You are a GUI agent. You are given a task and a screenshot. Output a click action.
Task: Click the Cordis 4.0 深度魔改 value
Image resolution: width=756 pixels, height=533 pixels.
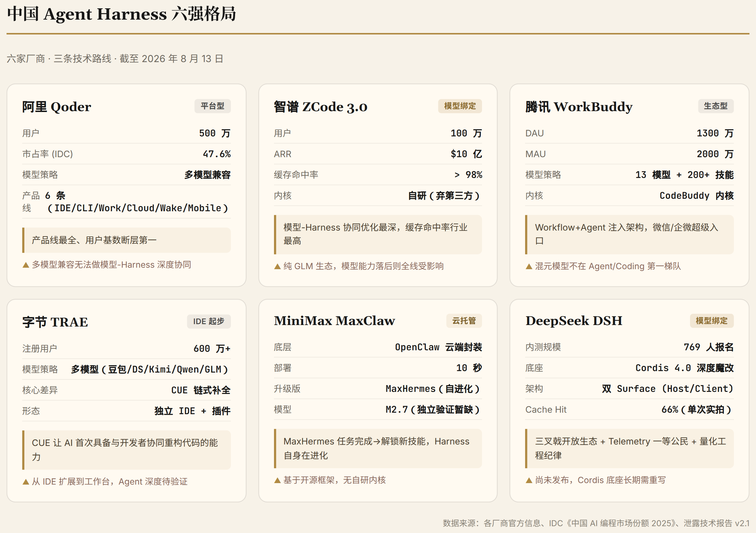click(x=685, y=368)
